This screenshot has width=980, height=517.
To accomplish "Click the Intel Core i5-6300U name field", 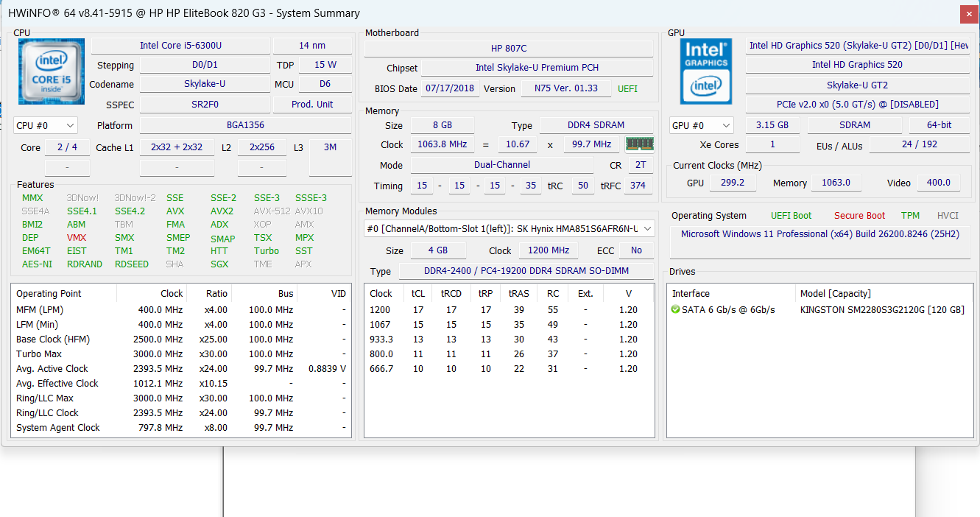I will point(180,46).
